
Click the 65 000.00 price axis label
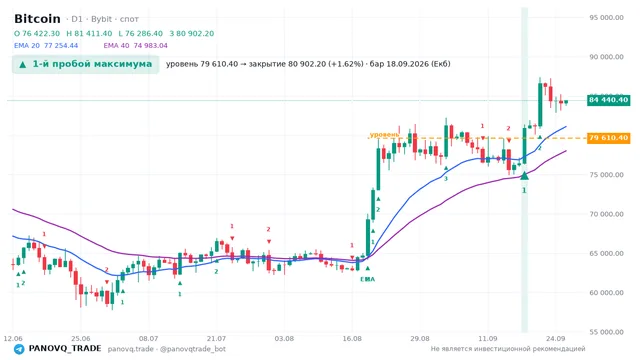pos(606,253)
